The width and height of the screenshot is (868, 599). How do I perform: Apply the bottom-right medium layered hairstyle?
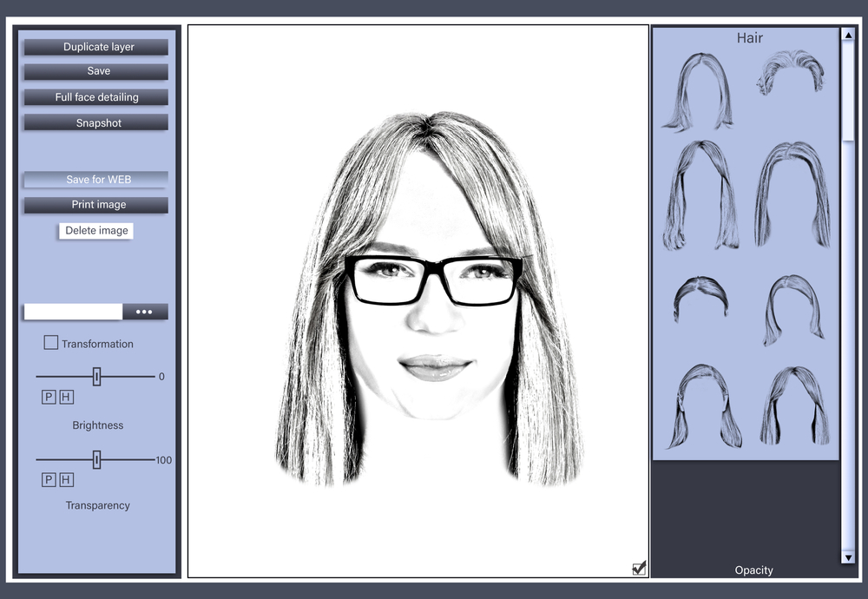(x=792, y=405)
